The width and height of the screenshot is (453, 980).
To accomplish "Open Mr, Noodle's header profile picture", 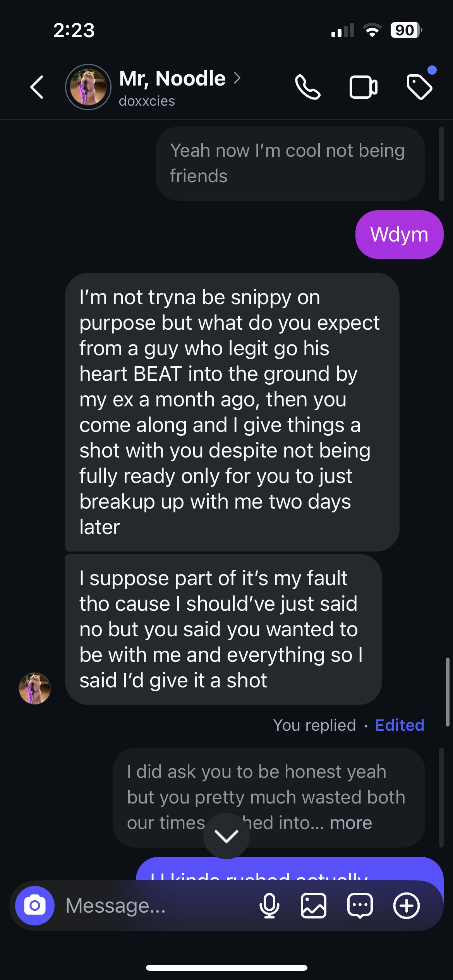I will [88, 87].
